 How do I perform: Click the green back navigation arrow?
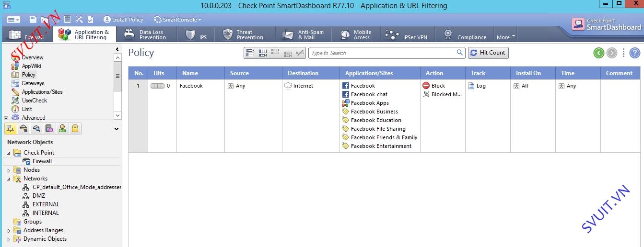(598, 53)
